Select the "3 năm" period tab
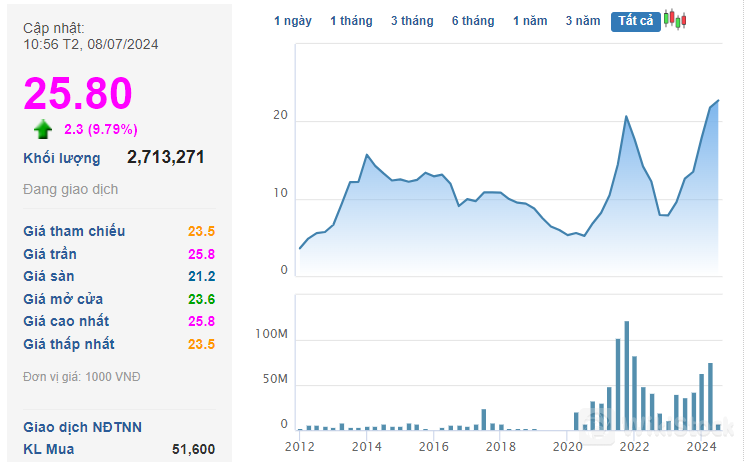The width and height of the screenshot is (744, 462). click(582, 21)
